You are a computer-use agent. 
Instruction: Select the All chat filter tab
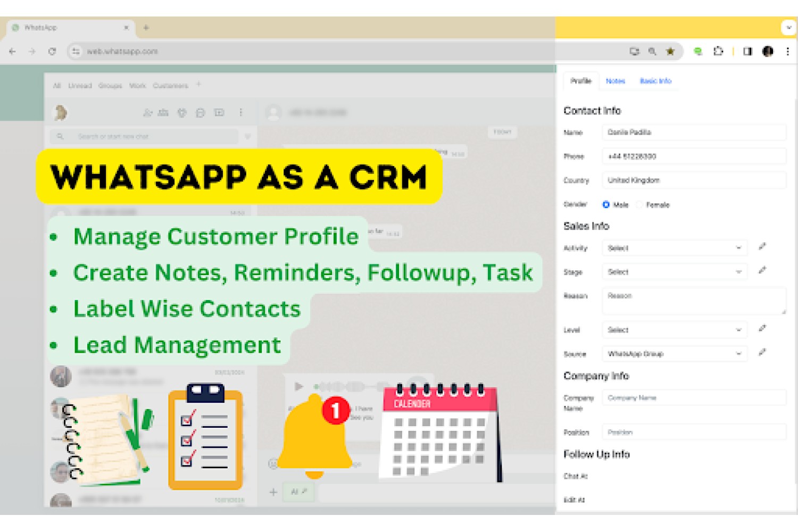[x=57, y=86]
